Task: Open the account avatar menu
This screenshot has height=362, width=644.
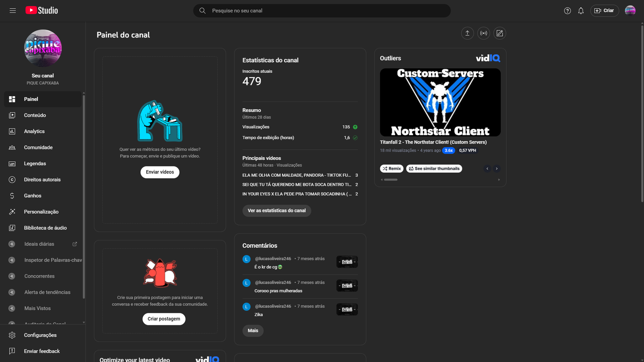Action: click(630, 11)
